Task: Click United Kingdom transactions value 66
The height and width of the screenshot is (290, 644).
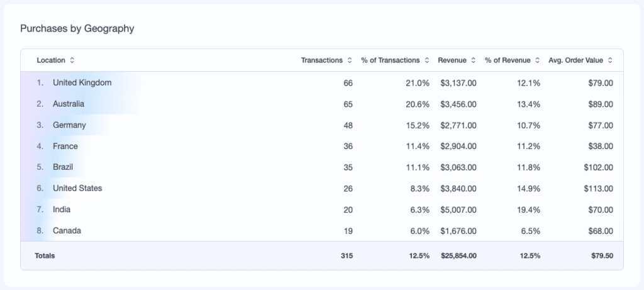Action: click(348, 83)
